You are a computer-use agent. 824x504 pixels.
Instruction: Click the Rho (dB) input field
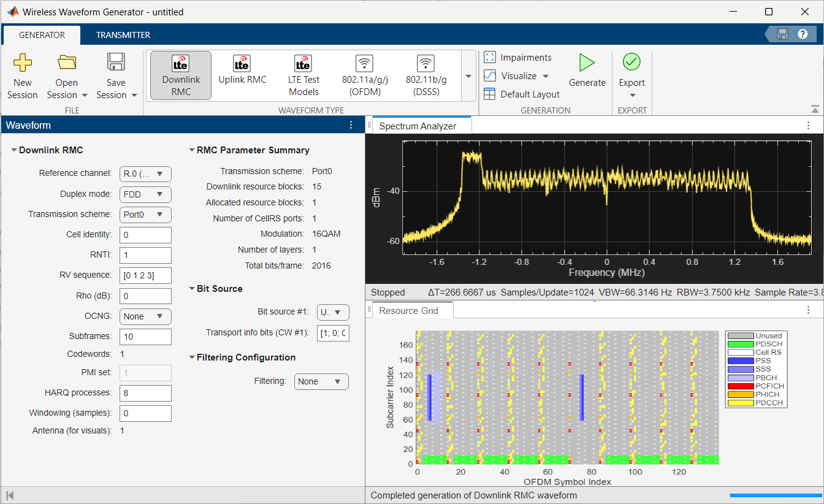[145, 296]
